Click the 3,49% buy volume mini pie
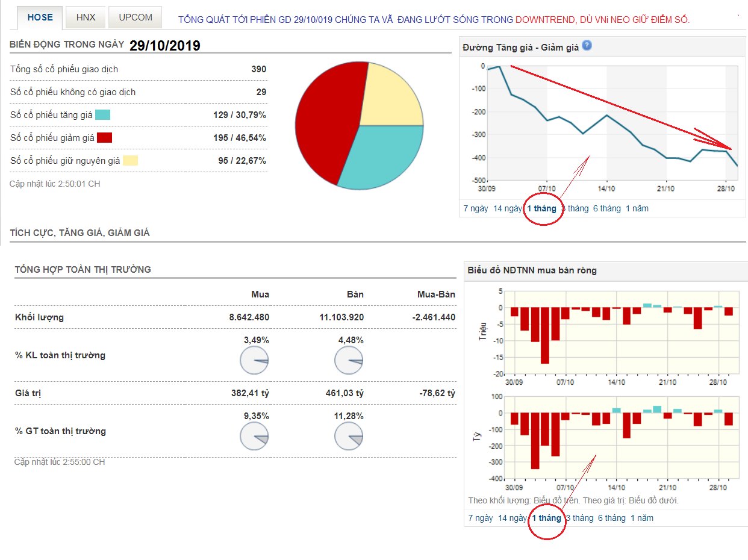Viewport: 748px width, 560px height. click(x=254, y=361)
